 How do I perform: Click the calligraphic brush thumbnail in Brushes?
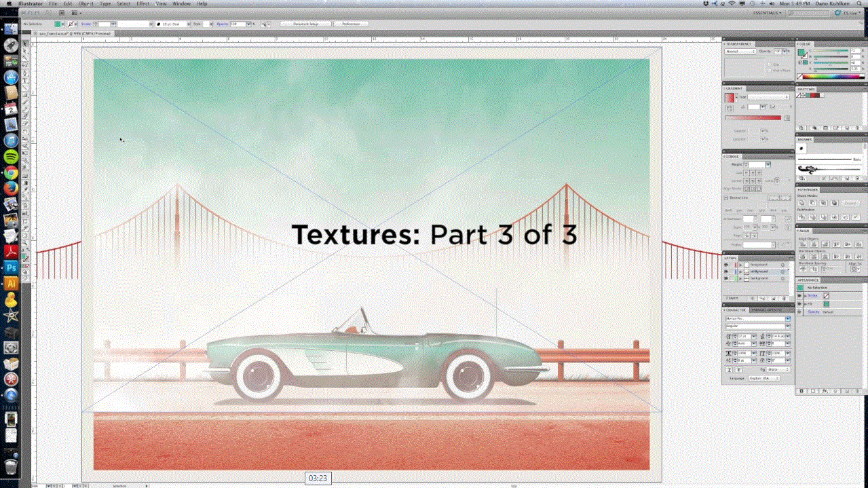[x=801, y=148]
